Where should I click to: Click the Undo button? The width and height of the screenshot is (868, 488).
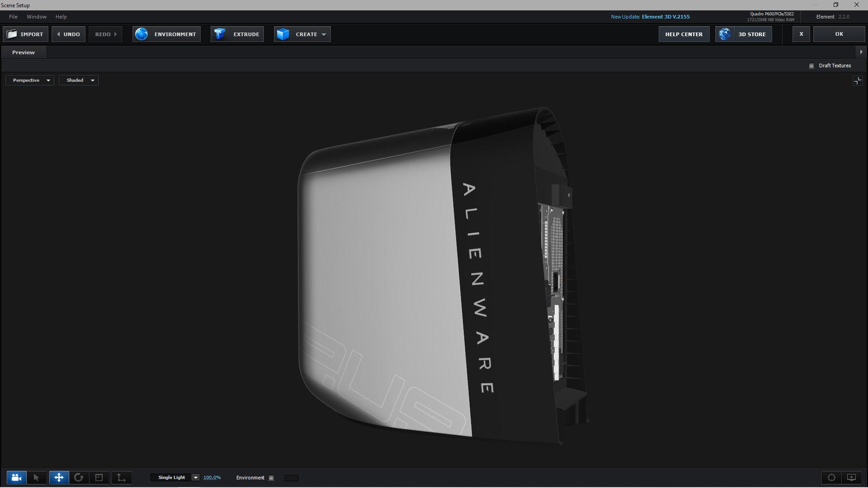tap(68, 34)
